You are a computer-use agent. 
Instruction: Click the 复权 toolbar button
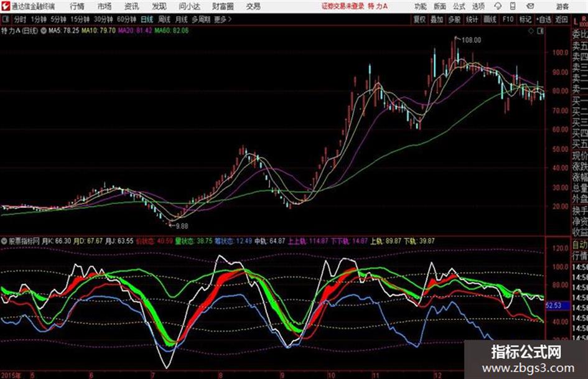[x=419, y=19]
